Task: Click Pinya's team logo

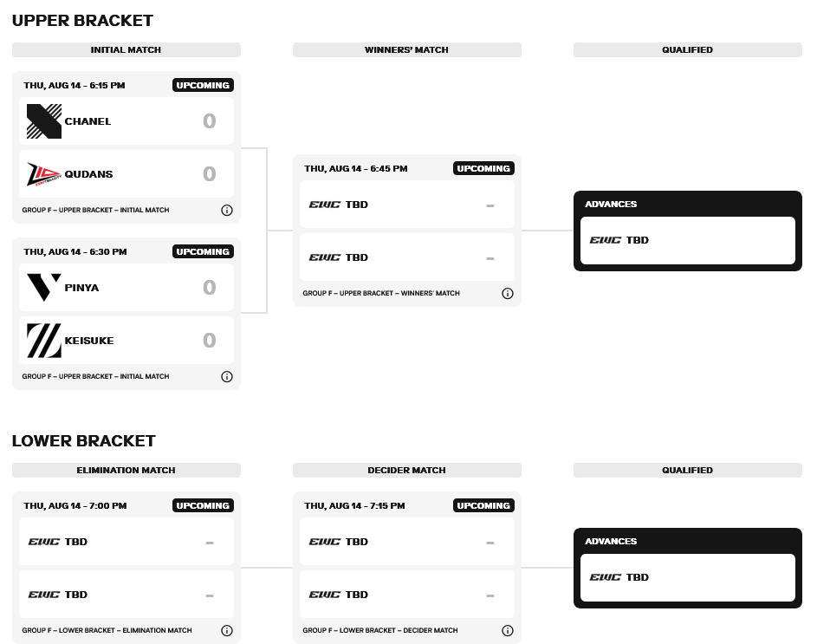Action: tap(44, 288)
